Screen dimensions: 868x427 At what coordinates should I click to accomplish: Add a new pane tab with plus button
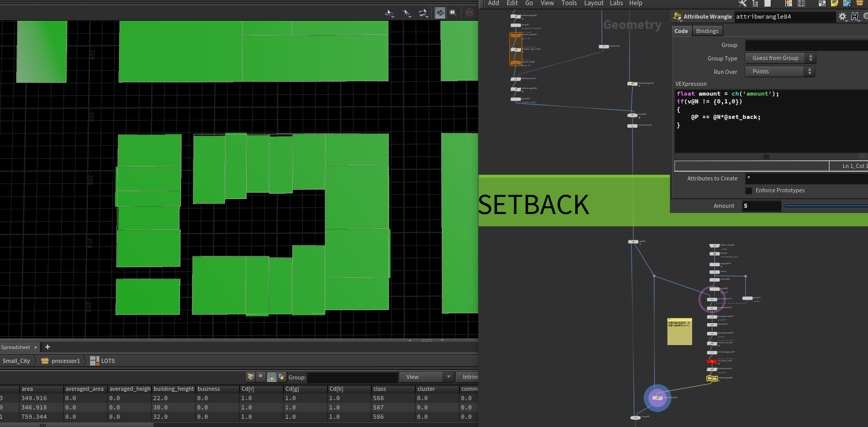[48, 347]
